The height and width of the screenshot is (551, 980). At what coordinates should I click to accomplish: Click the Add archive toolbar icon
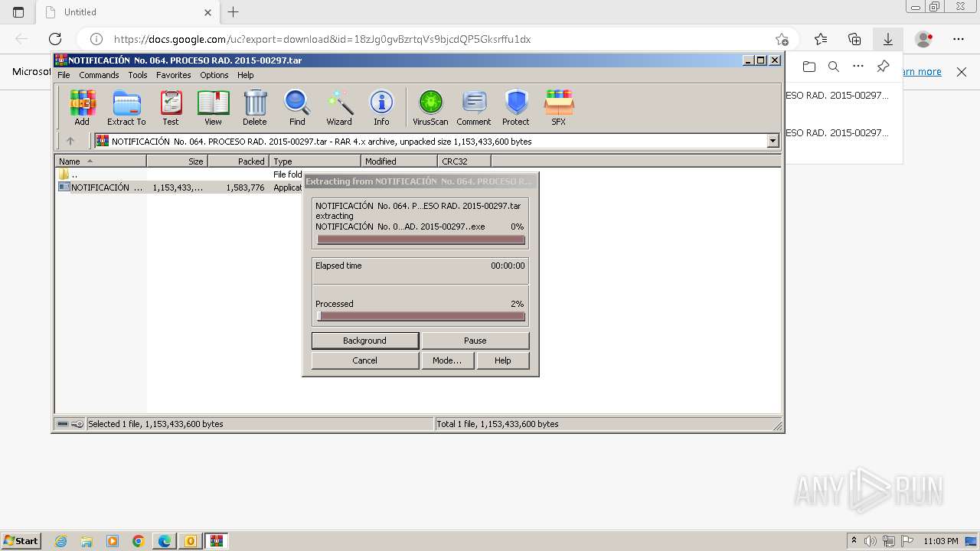click(82, 107)
